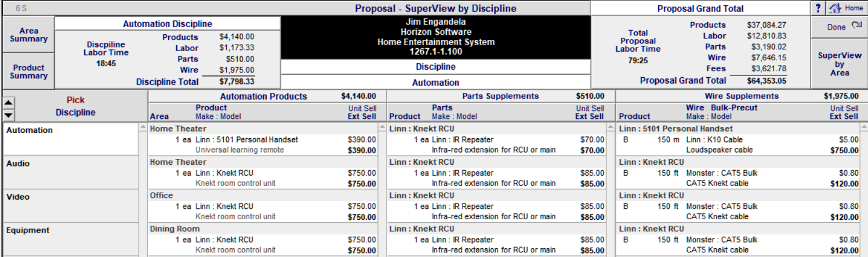Screen dimensions: 868x257
Task: Select the Audio discipline
Action: [x=70, y=172]
